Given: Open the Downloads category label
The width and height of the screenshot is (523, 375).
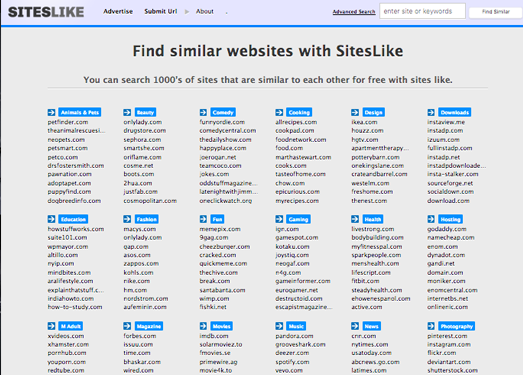Looking at the screenshot, I should [455, 112].
